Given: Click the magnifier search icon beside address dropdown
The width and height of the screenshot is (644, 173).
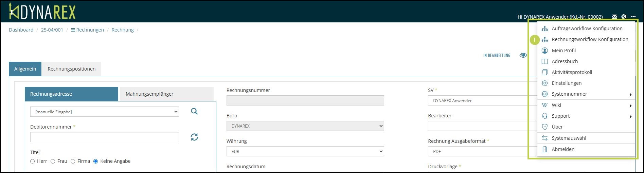Looking at the screenshot, I should pyautogui.click(x=194, y=111).
